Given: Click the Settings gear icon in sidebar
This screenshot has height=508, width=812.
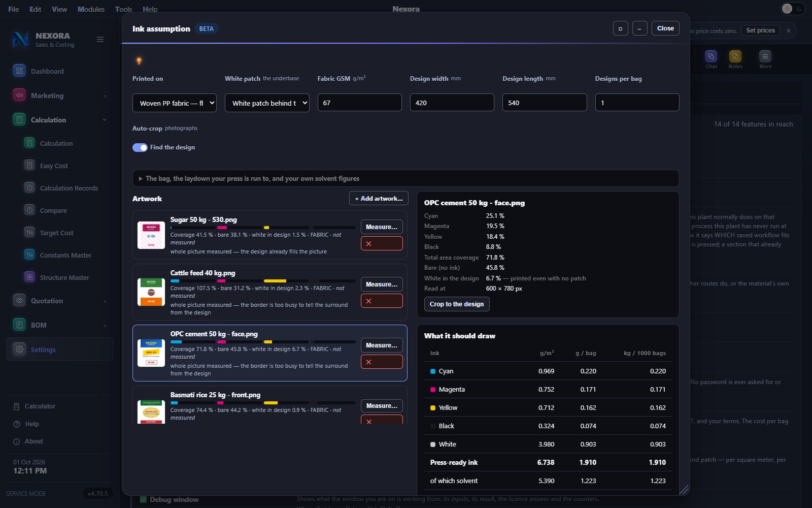Looking at the screenshot, I should point(19,350).
